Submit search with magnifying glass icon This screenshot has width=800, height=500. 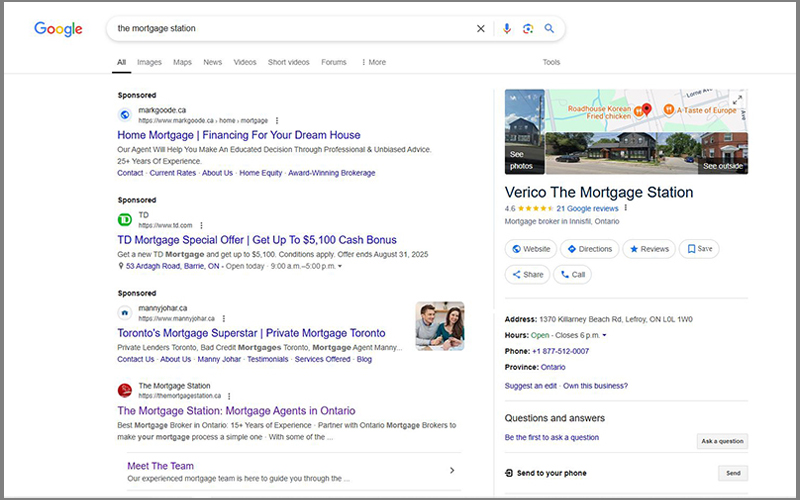coord(549,29)
